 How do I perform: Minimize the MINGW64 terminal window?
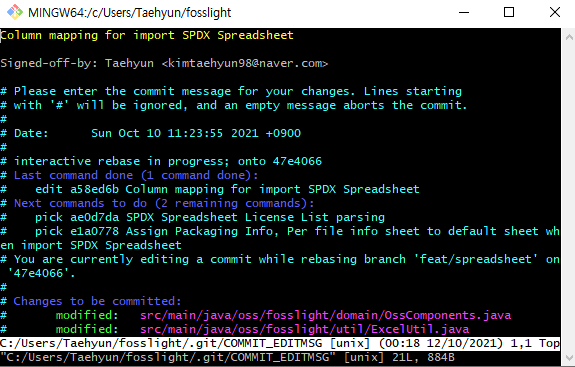[x=464, y=12]
